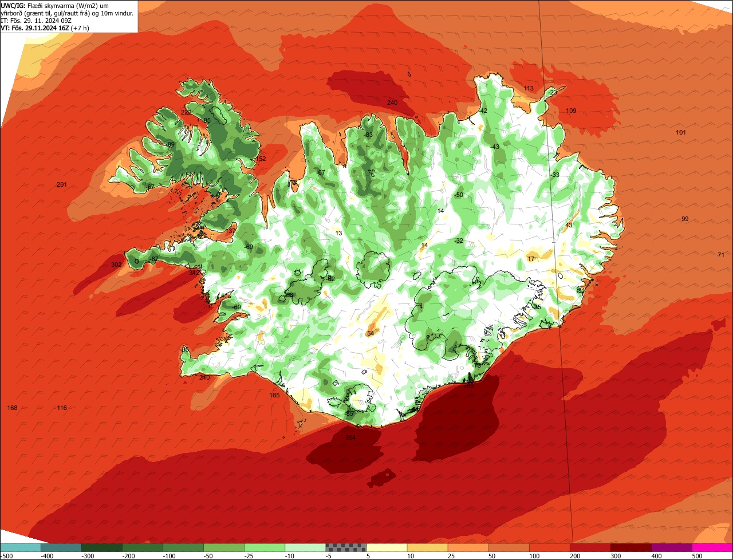Click the '-500' label in the legend
Screen dimensions: 733x560
[7, 556]
